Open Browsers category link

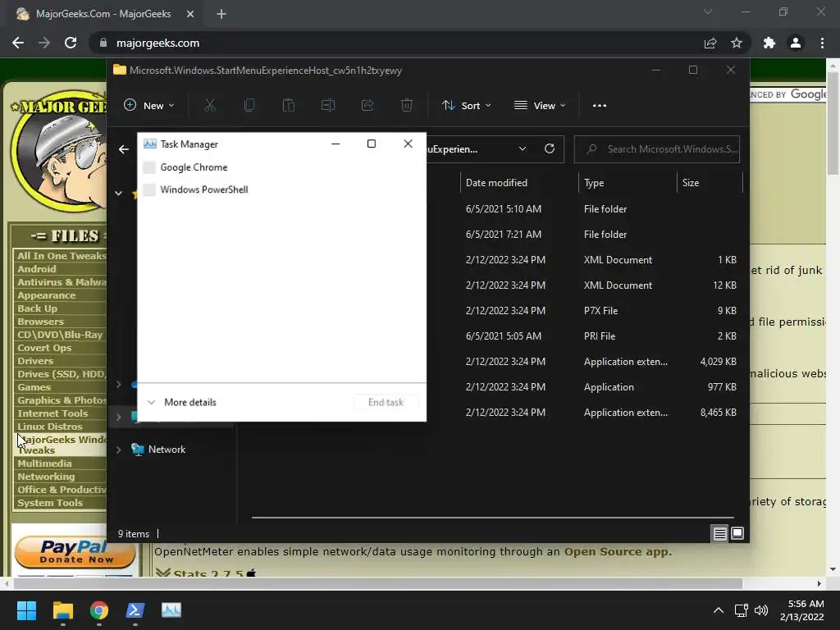pos(40,322)
